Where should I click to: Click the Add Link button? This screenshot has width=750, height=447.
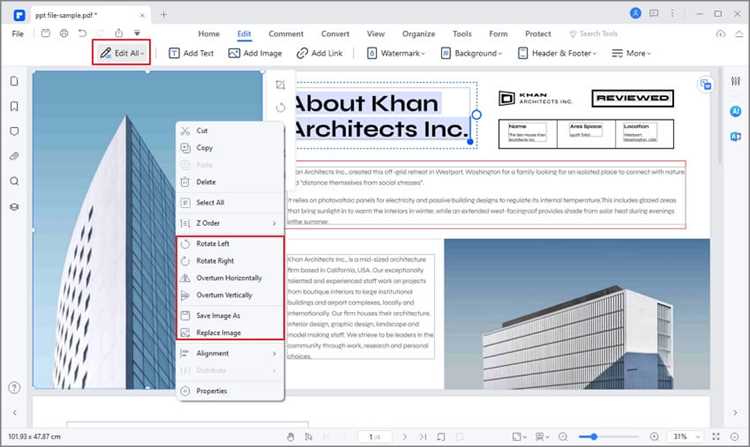tap(320, 53)
